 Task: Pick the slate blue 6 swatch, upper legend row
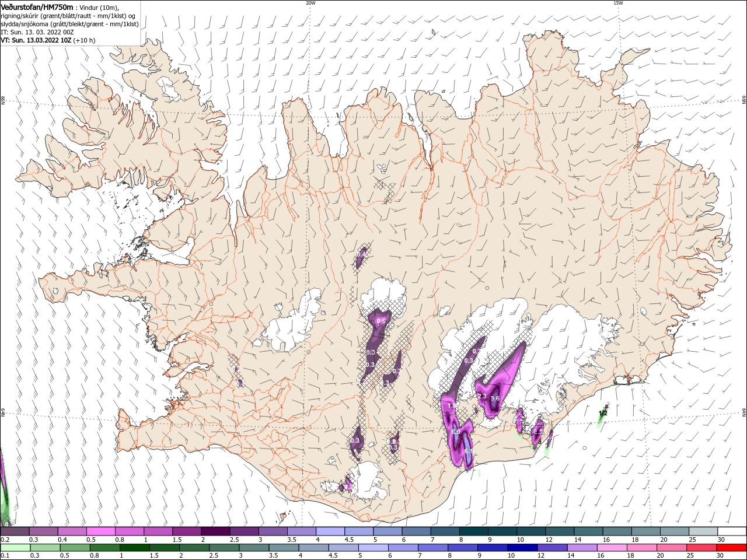(x=417, y=531)
